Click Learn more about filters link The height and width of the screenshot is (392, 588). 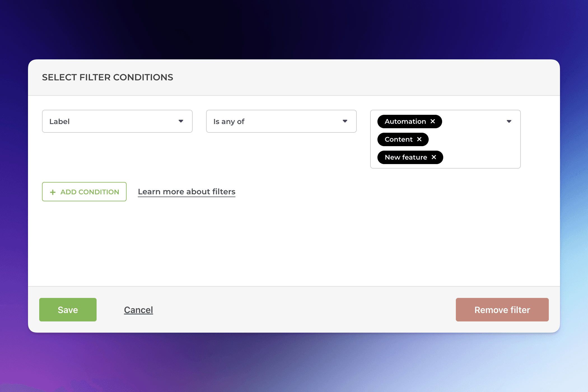click(186, 191)
